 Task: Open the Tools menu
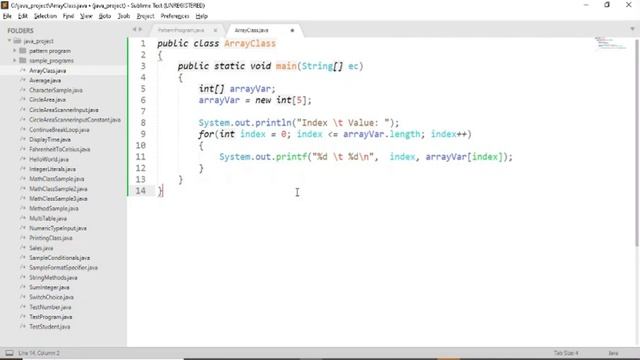coord(124,16)
